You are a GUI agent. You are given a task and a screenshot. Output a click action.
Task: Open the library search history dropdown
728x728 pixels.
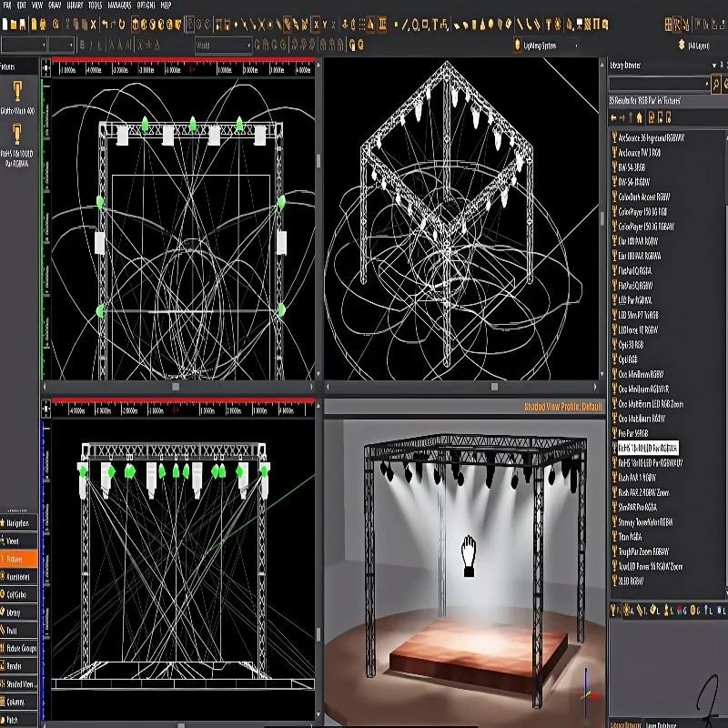click(x=707, y=85)
